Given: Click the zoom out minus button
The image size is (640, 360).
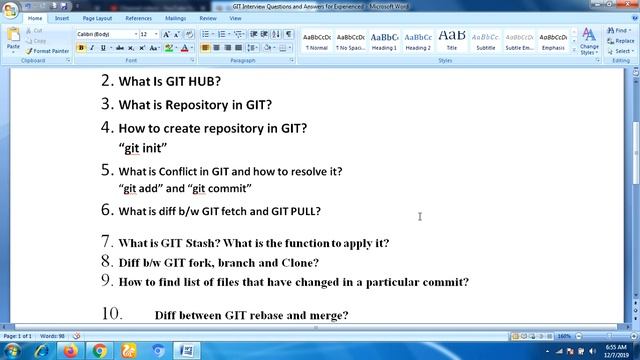Looking at the screenshot, I should 578,336.
